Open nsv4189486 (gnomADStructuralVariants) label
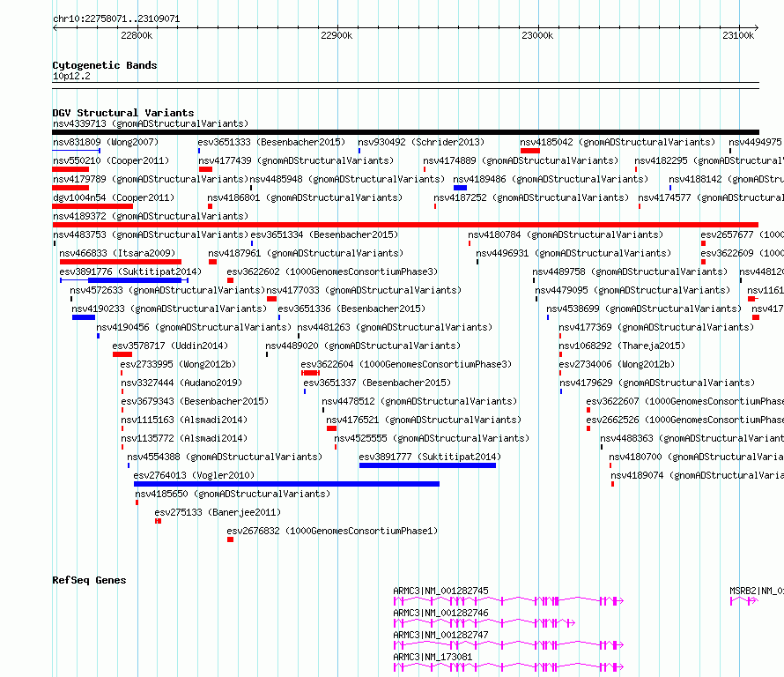This screenshot has width=784, height=677. coord(551,179)
